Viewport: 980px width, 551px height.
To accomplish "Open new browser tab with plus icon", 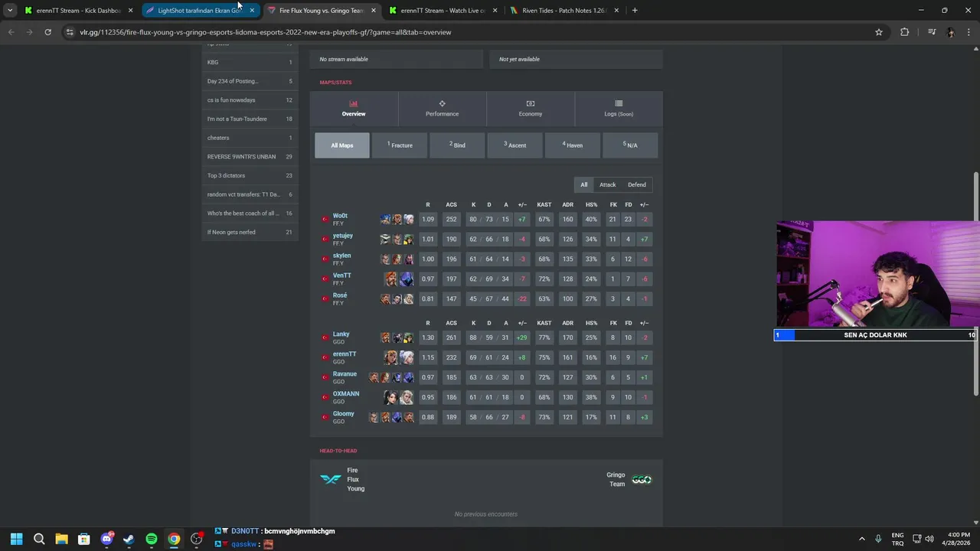I will point(635,11).
